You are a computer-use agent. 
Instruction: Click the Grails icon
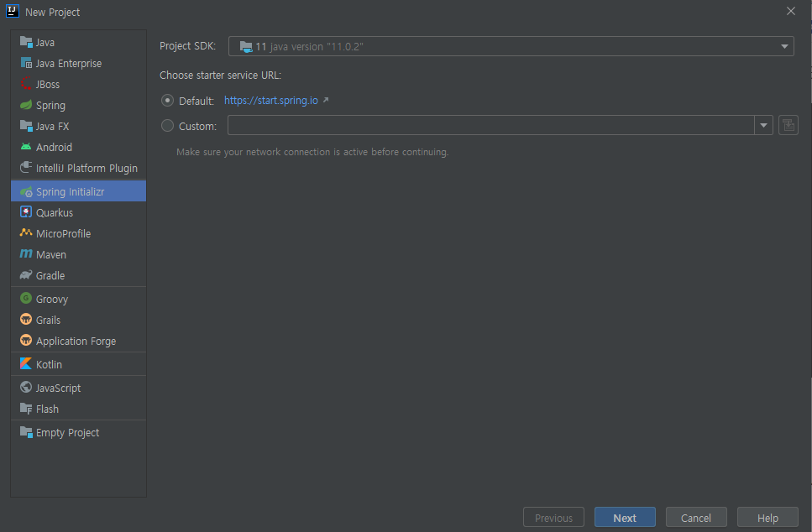(26, 320)
